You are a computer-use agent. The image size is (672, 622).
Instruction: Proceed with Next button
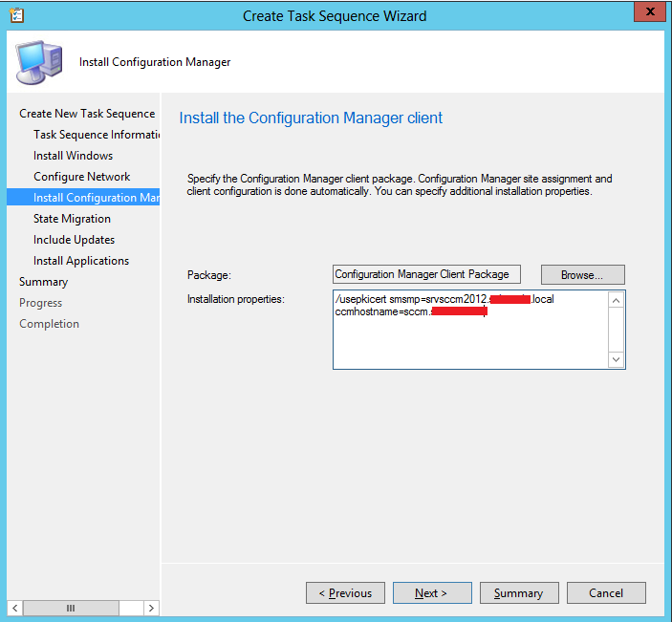point(432,593)
